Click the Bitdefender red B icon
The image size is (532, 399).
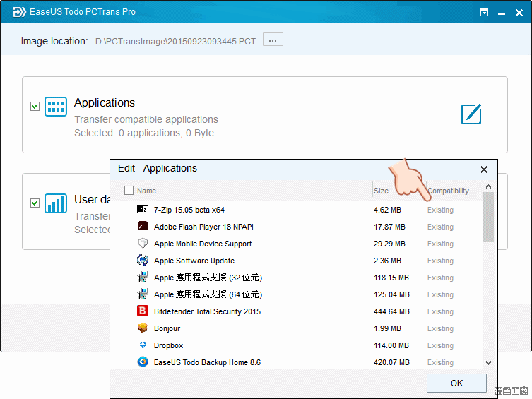[x=143, y=311]
